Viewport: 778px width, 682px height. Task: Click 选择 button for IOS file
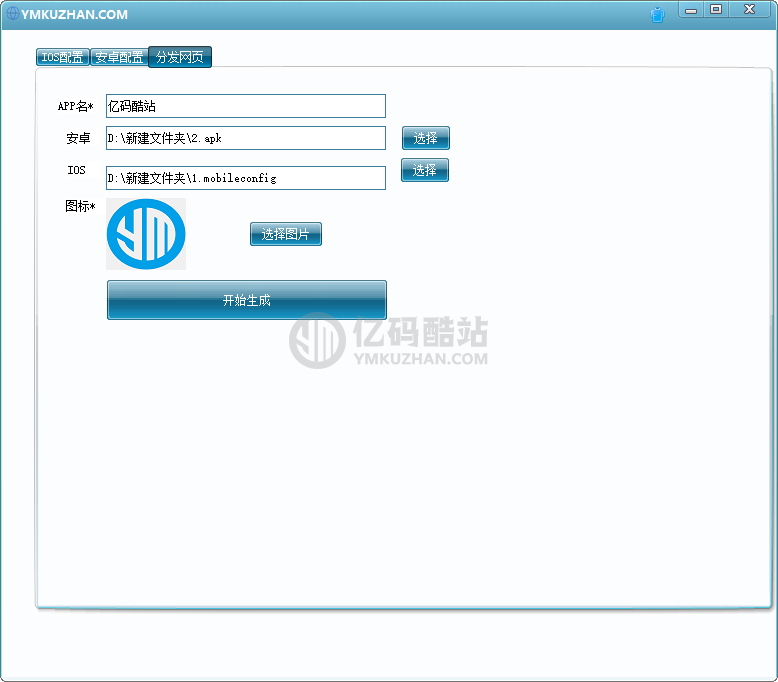[425, 170]
